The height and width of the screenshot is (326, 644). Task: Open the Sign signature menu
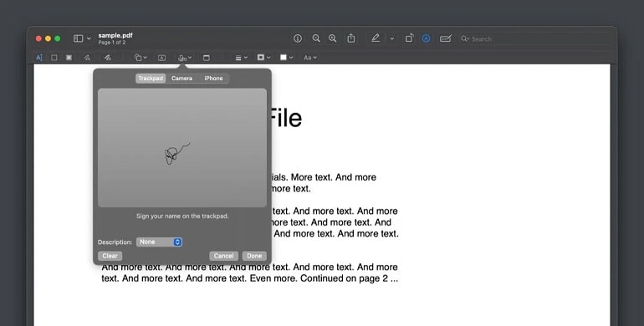tap(185, 58)
